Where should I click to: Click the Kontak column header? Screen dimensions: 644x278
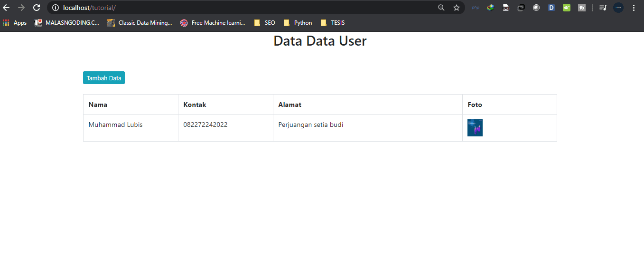pyautogui.click(x=225, y=105)
